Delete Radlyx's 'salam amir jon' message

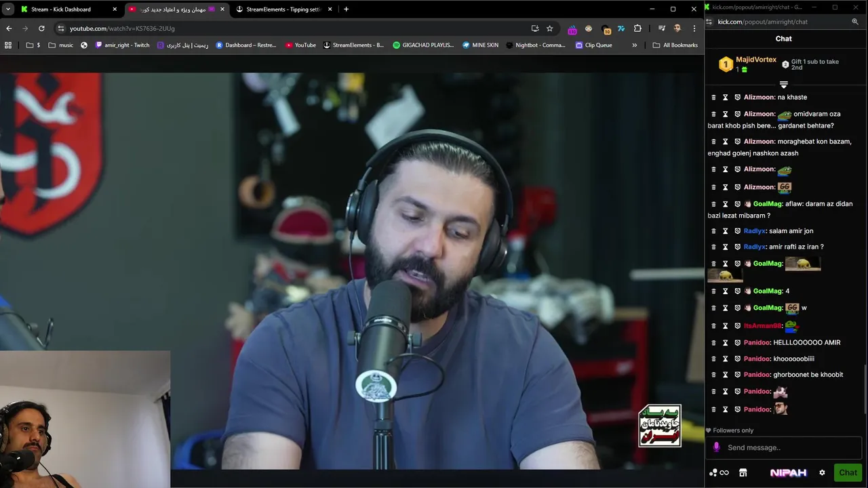coord(713,231)
